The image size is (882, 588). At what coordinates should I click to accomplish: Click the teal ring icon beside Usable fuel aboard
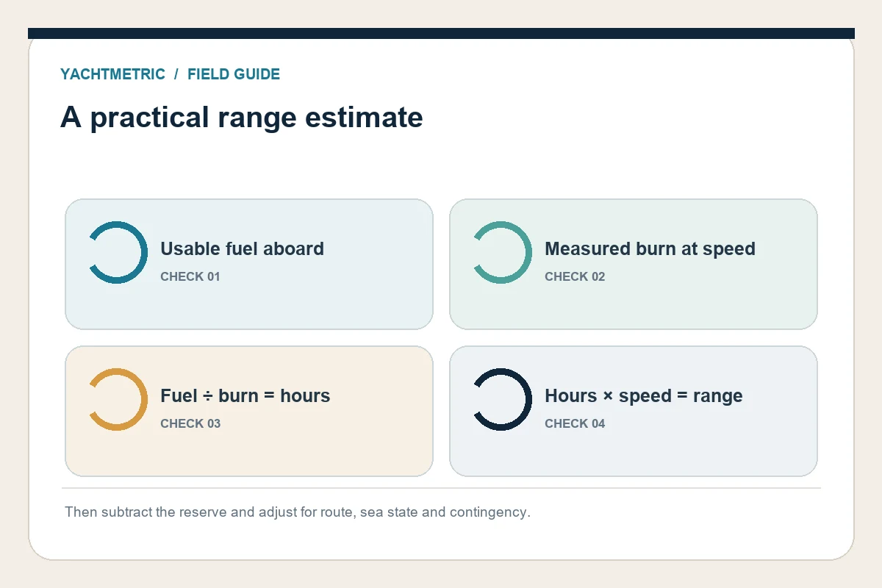pos(118,252)
